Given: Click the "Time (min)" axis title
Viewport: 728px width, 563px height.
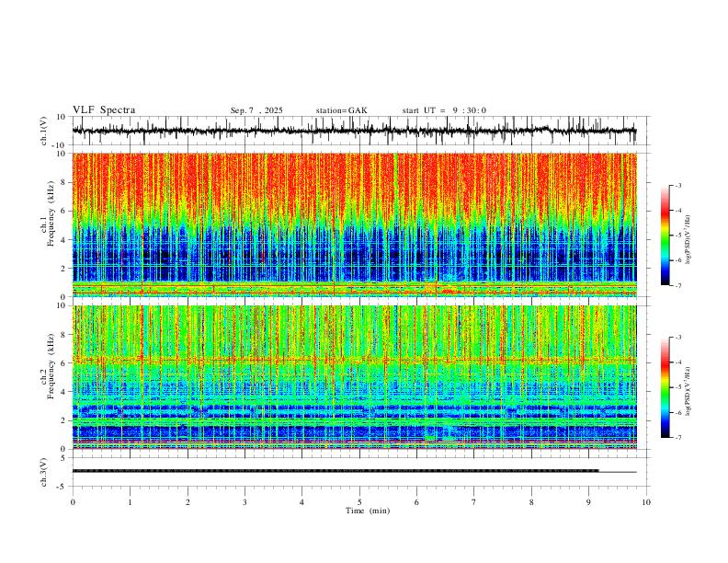Looking at the screenshot, I should click(x=368, y=511).
